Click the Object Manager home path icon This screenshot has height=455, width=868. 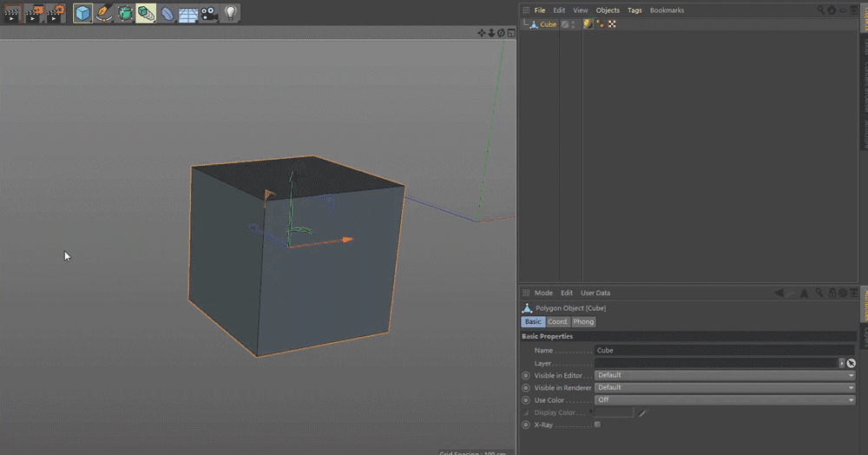tap(832, 10)
